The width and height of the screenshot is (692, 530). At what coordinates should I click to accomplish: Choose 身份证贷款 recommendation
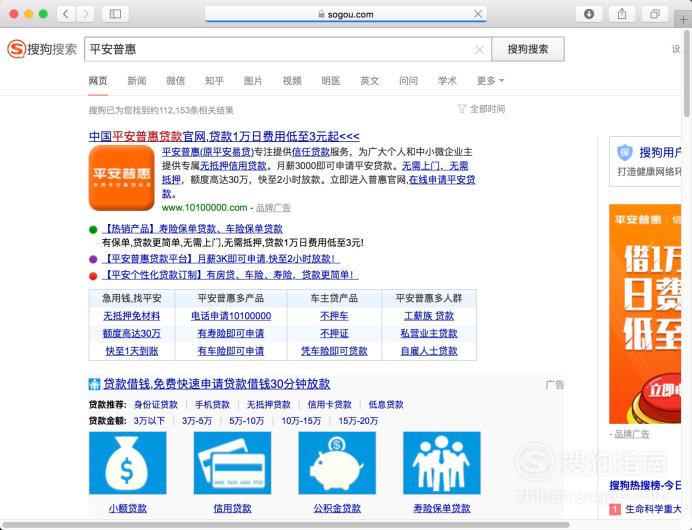(156, 405)
